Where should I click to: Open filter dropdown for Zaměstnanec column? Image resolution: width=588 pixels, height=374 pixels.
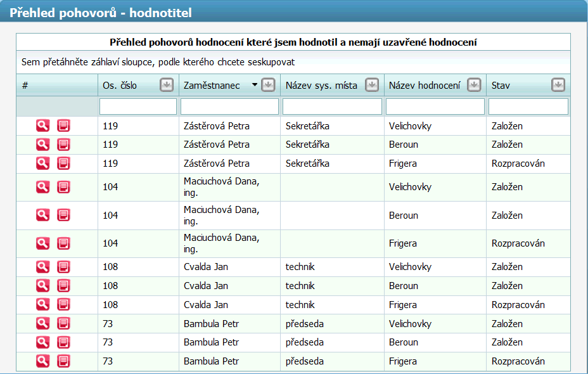(x=268, y=85)
